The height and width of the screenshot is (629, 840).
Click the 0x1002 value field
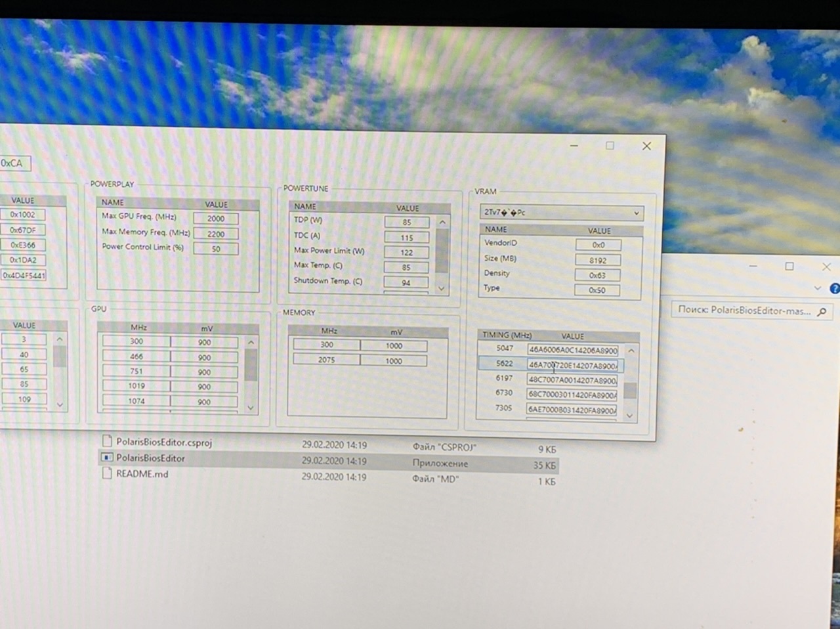click(x=23, y=215)
